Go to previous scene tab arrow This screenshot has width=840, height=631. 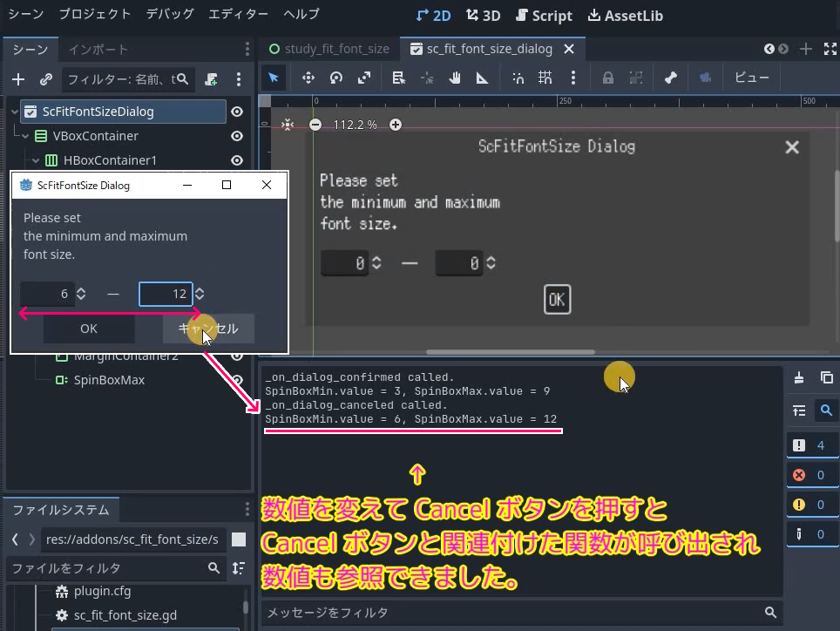(769, 49)
